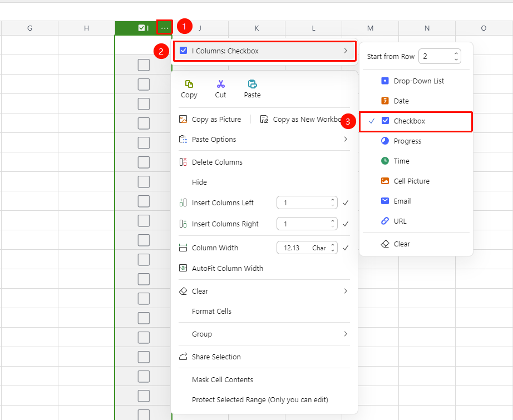Image resolution: width=513 pixels, height=420 pixels.
Task: Open Share Selection
Action: (210, 357)
